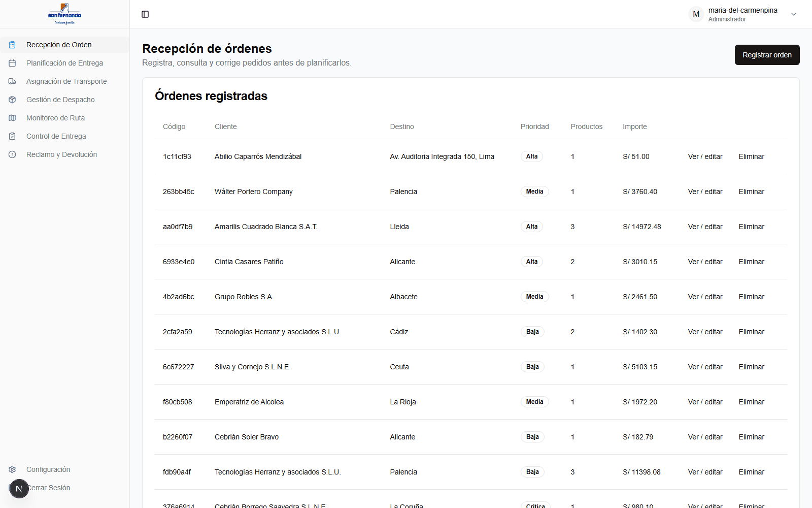Click the San Fernando logo
Viewport: 812px width, 508px height.
pyautogui.click(x=64, y=14)
